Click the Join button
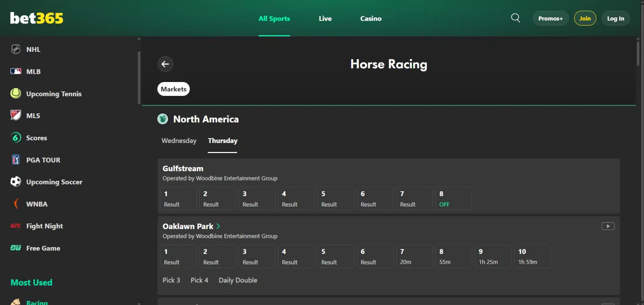 (x=585, y=18)
